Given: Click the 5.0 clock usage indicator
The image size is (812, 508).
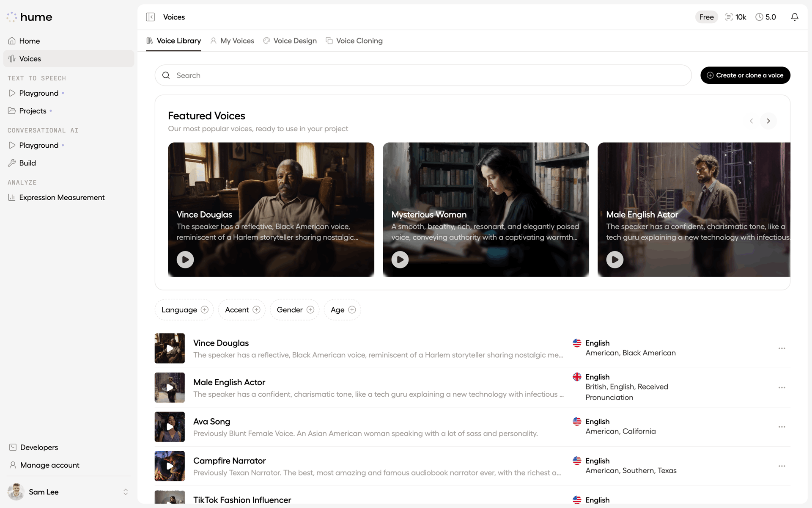Looking at the screenshot, I should (x=765, y=17).
